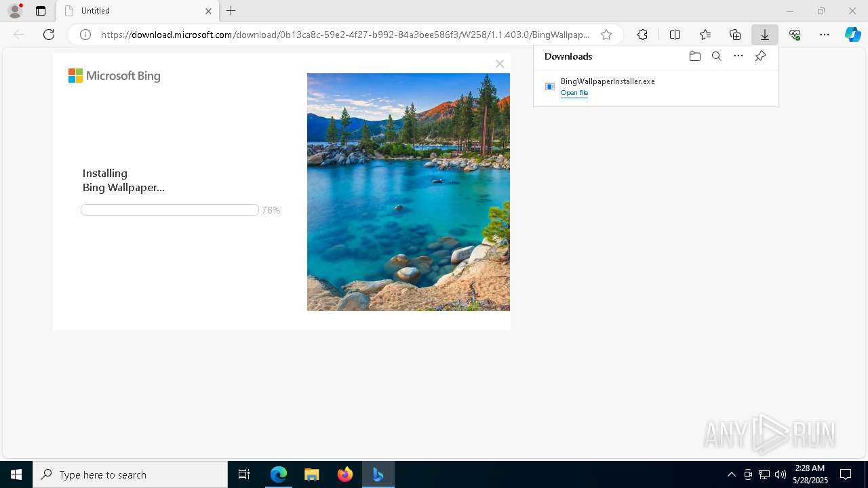Open File Explorer from taskbar

tap(312, 474)
